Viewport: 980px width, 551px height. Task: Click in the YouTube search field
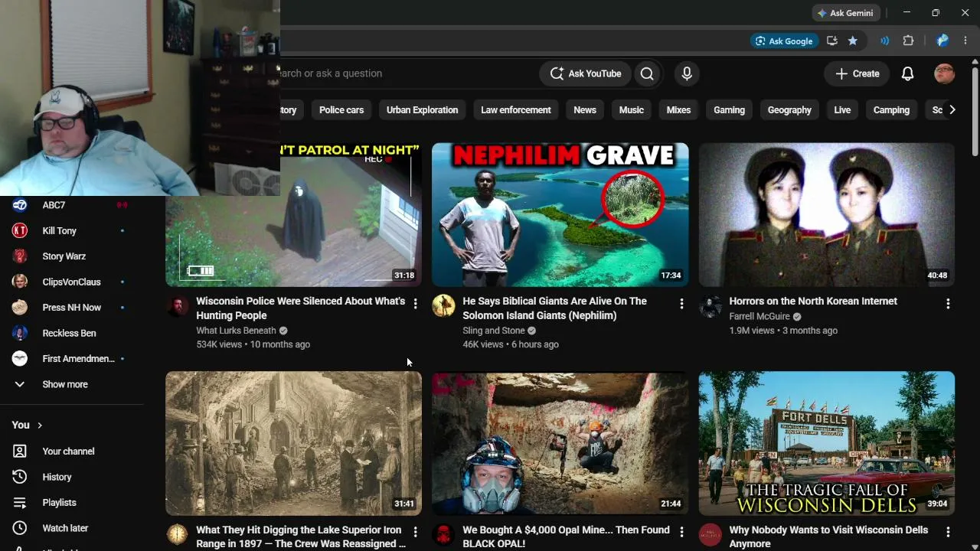point(406,73)
